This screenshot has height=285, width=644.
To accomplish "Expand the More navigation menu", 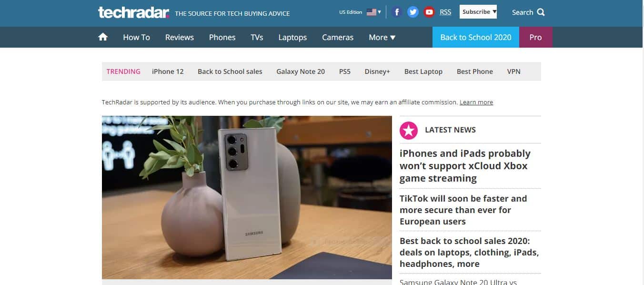I will (x=382, y=37).
